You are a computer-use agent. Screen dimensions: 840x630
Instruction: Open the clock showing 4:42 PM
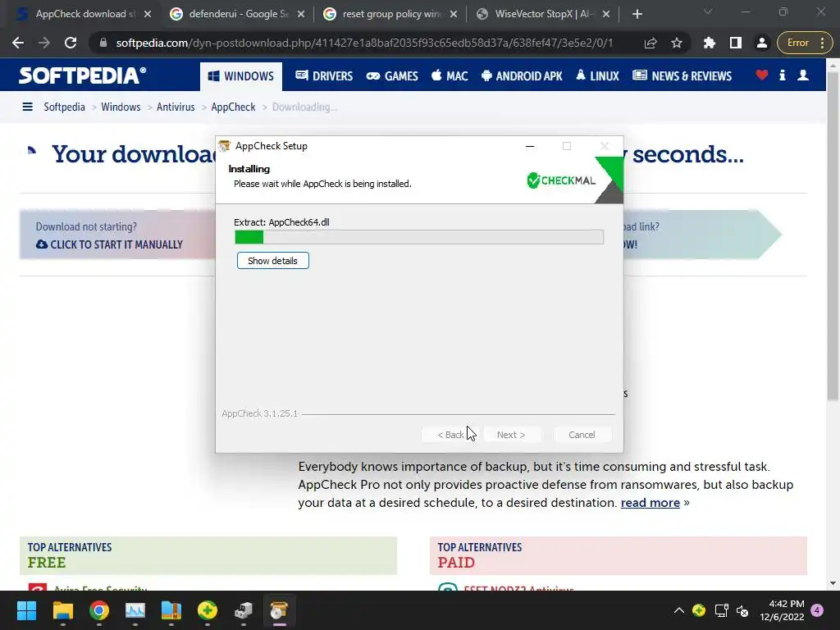click(x=782, y=610)
